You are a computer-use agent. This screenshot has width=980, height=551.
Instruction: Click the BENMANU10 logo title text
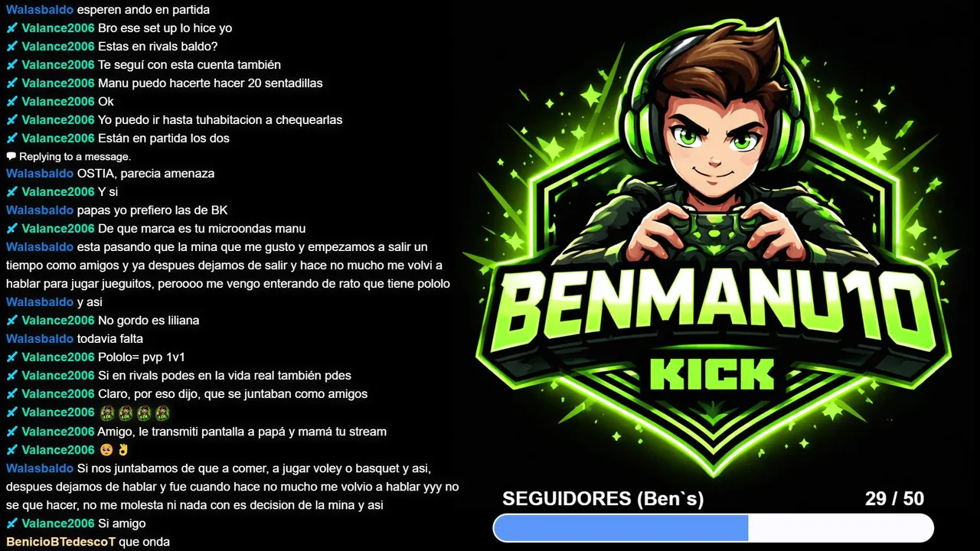point(712,310)
